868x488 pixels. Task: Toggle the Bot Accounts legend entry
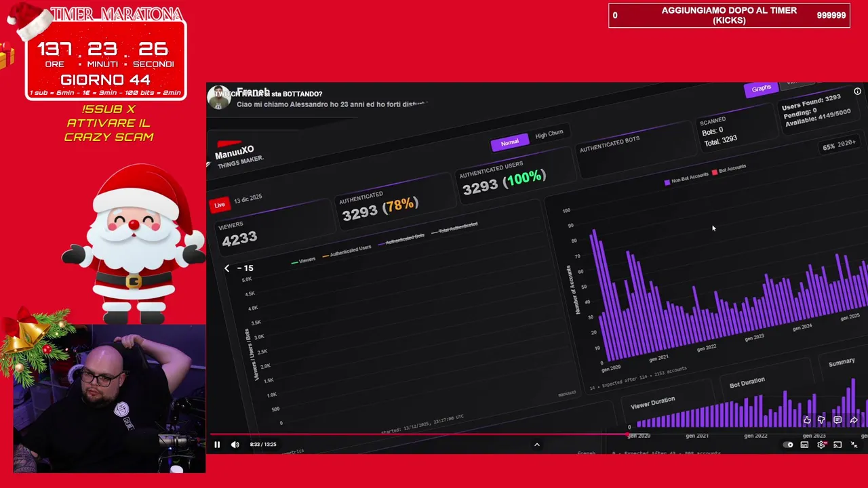tap(729, 169)
